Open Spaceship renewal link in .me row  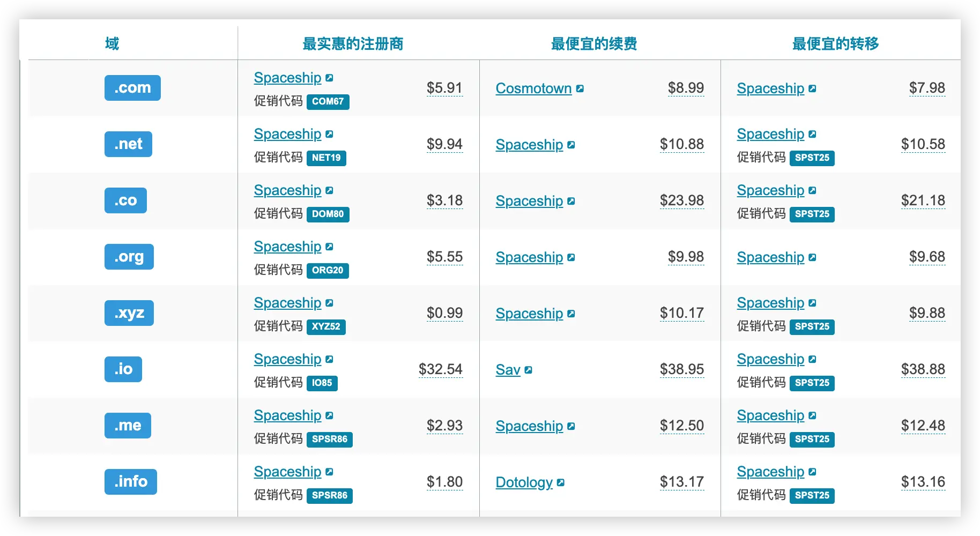(529, 426)
